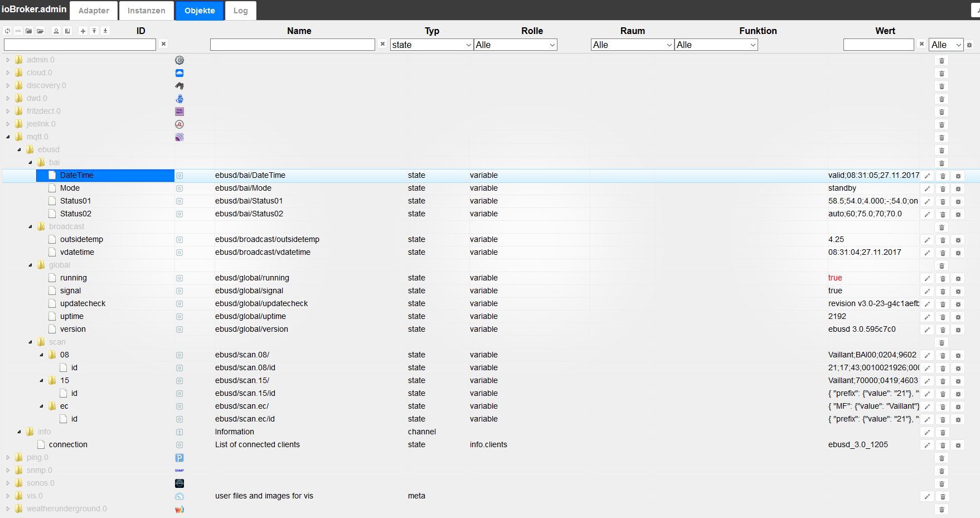Click trash delete icon for Mode row
This screenshot has height=518, width=980.
943,188
